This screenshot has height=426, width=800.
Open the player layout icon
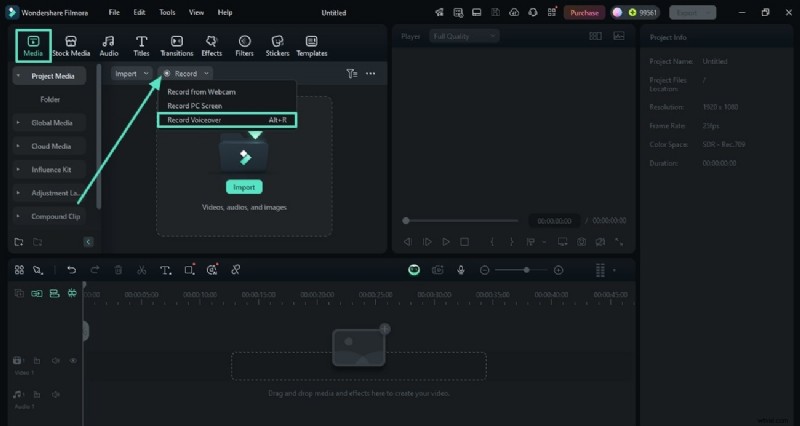click(595, 36)
